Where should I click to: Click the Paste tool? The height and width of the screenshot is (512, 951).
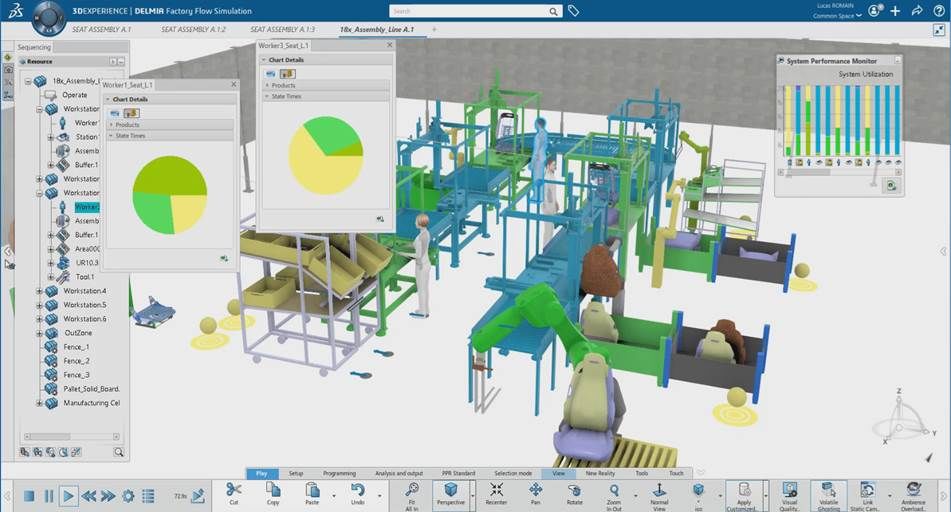point(312,493)
